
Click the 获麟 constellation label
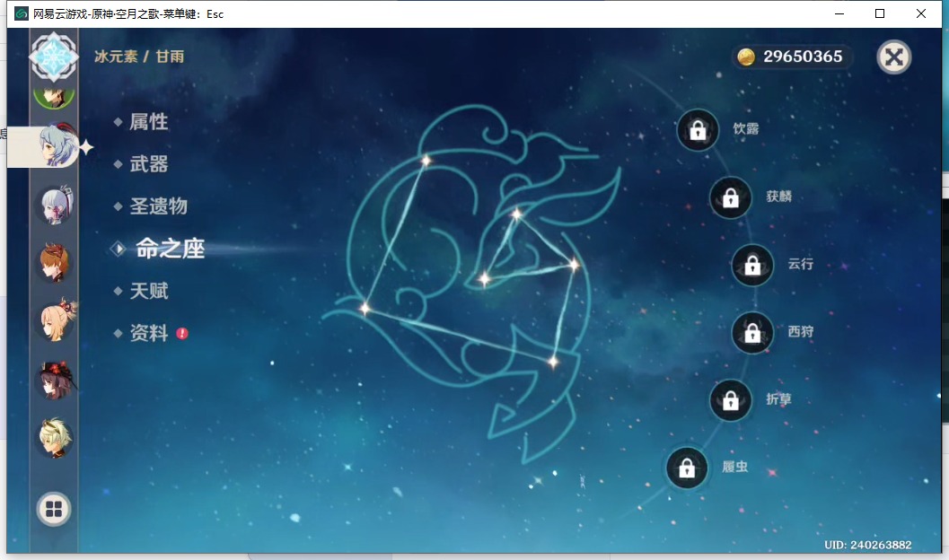pyautogui.click(x=779, y=197)
